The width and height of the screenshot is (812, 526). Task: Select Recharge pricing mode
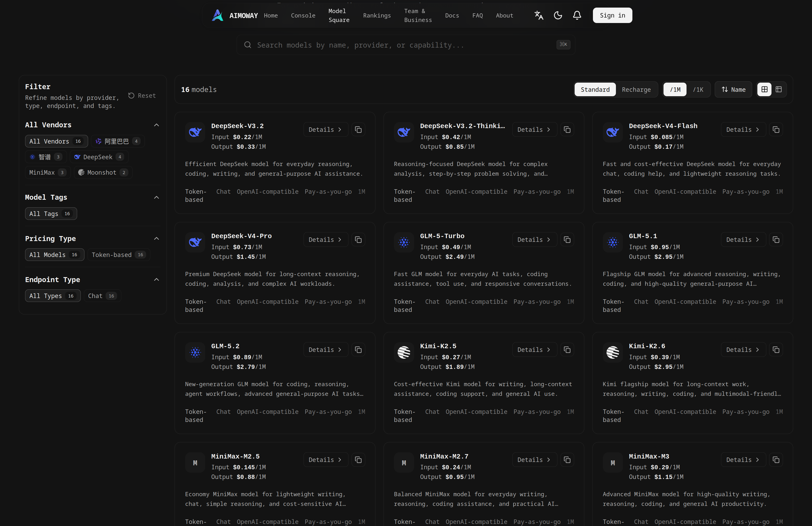click(x=636, y=89)
